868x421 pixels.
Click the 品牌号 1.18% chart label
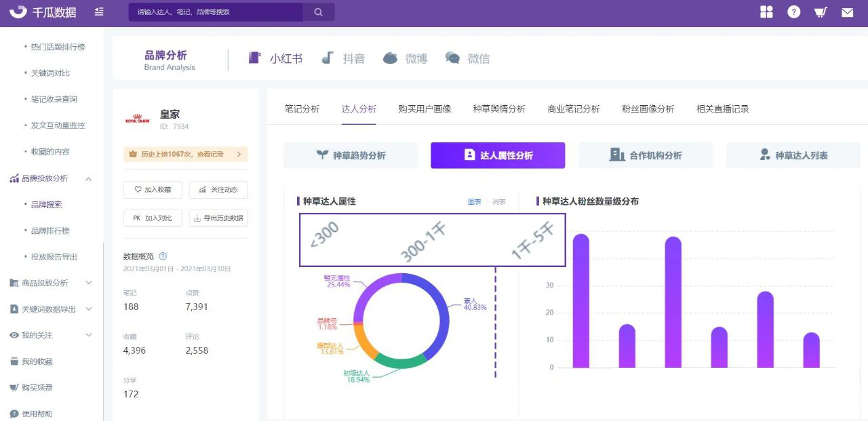pos(327,323)
